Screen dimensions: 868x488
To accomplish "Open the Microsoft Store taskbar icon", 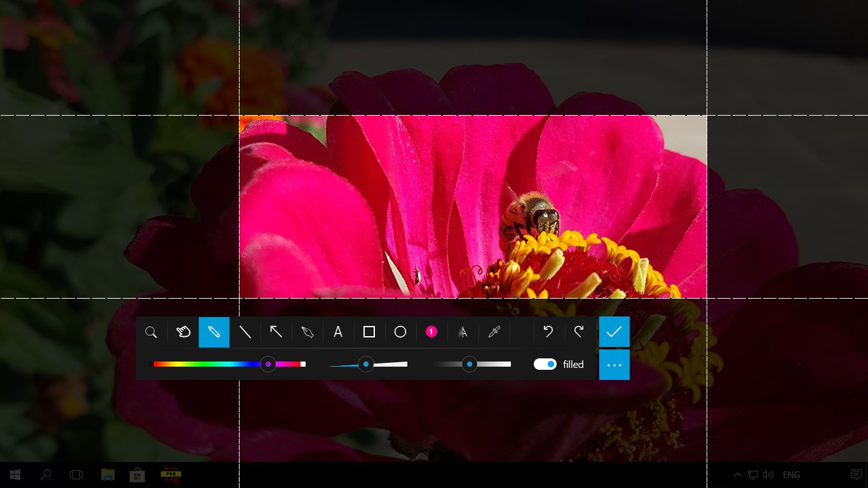I will [137, 475].
